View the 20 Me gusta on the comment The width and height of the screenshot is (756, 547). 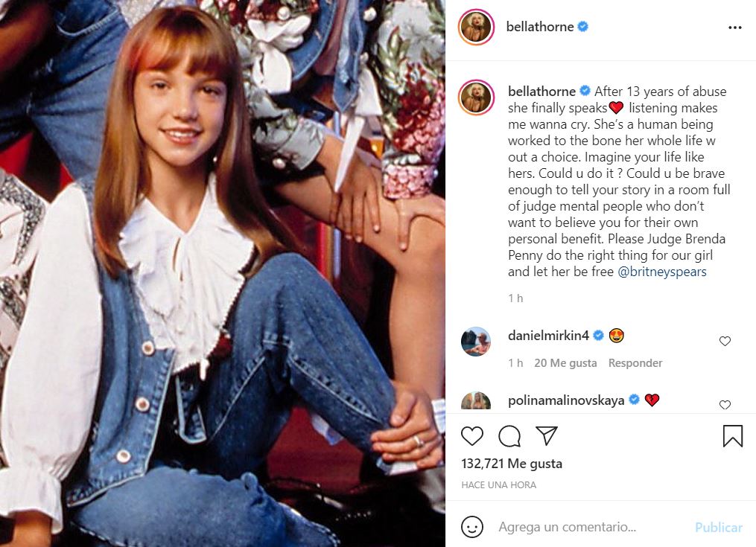point(565,363)
